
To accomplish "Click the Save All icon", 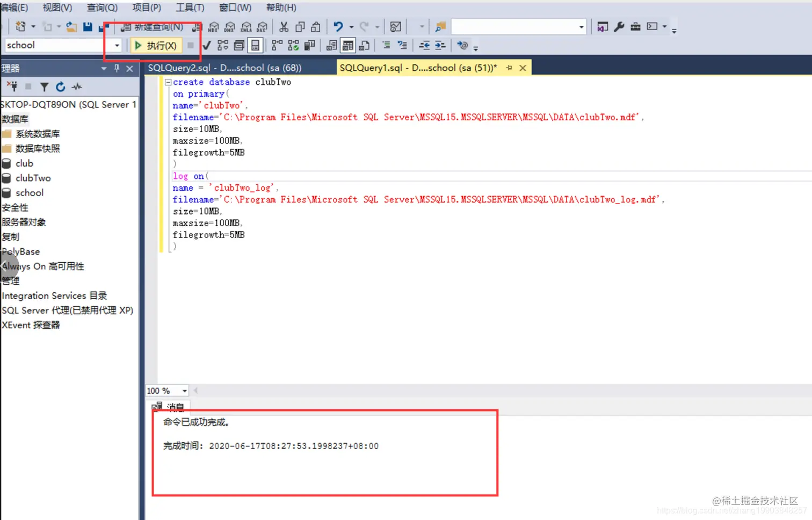I will coord(104,27).
